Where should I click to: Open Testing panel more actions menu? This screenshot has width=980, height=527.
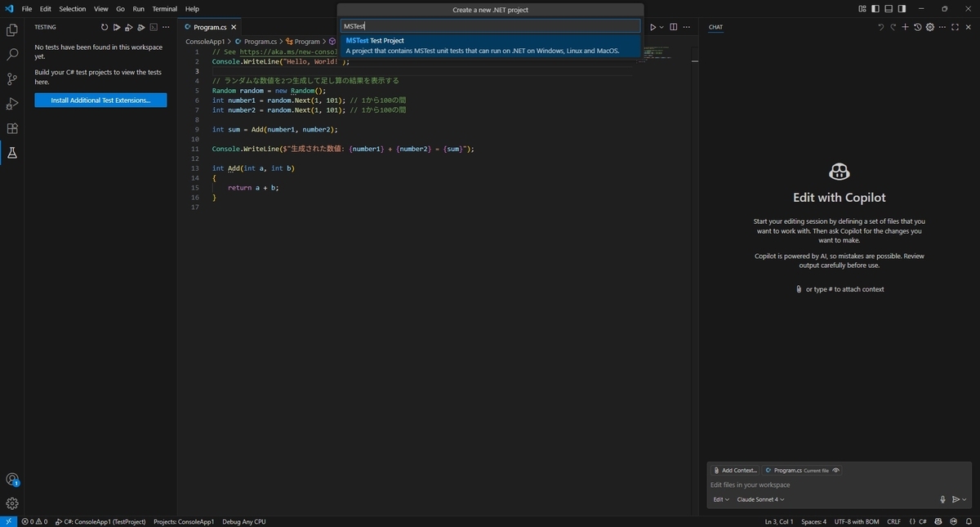(167, 27)
